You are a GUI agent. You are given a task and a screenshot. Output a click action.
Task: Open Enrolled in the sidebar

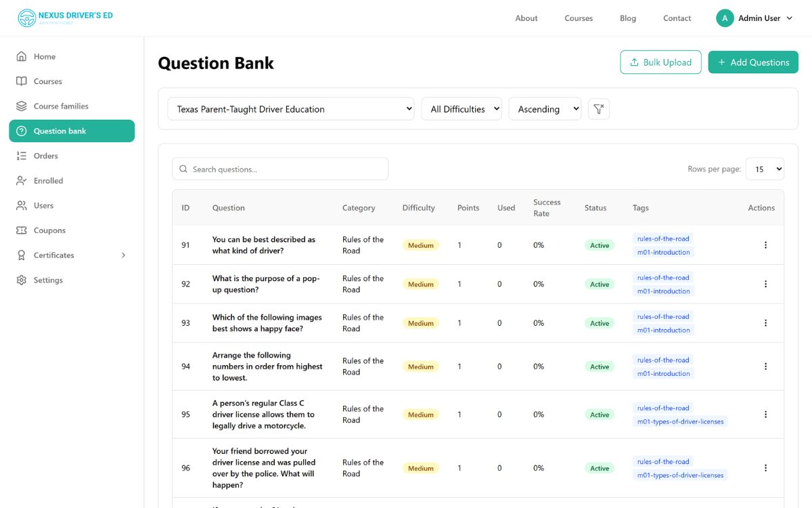(72, 181)
